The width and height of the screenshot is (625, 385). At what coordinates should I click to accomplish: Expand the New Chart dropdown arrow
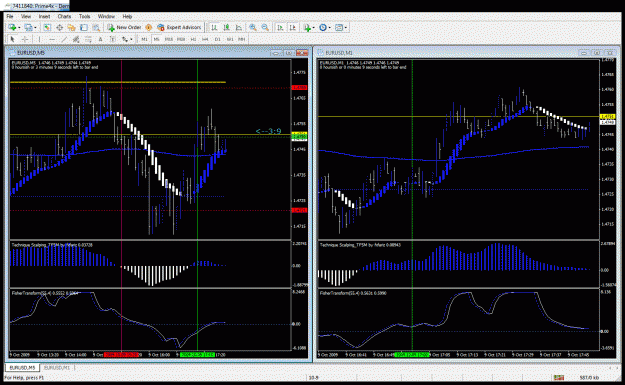(x=19, y=28)
